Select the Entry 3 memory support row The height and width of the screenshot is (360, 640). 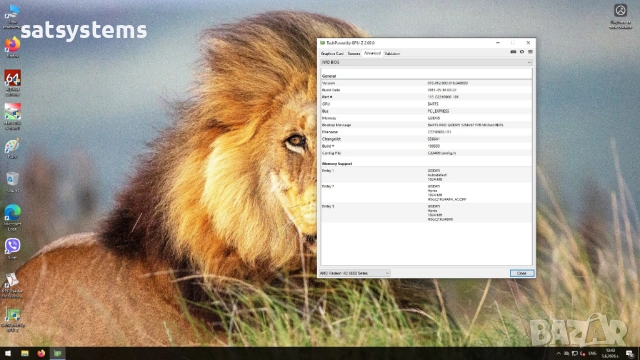(426, 213)
